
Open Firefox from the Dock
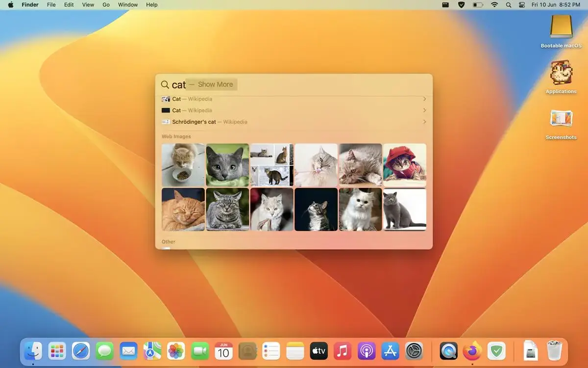(x=471, y=351)
